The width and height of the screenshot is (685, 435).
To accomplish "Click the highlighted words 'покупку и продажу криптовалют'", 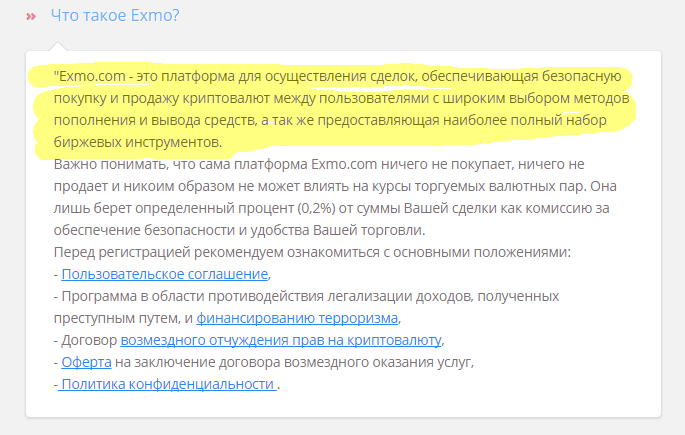I will [x=162, y=98].
